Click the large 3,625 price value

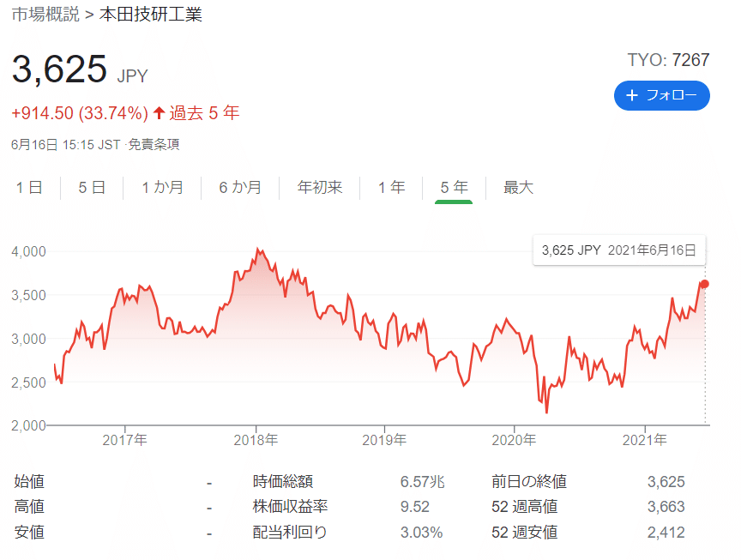click(59, 69)
